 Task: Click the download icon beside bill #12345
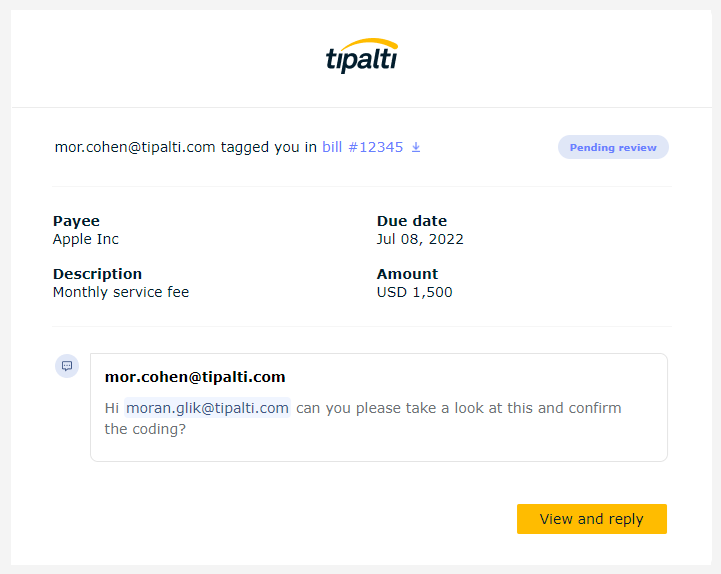pos(416,147)
